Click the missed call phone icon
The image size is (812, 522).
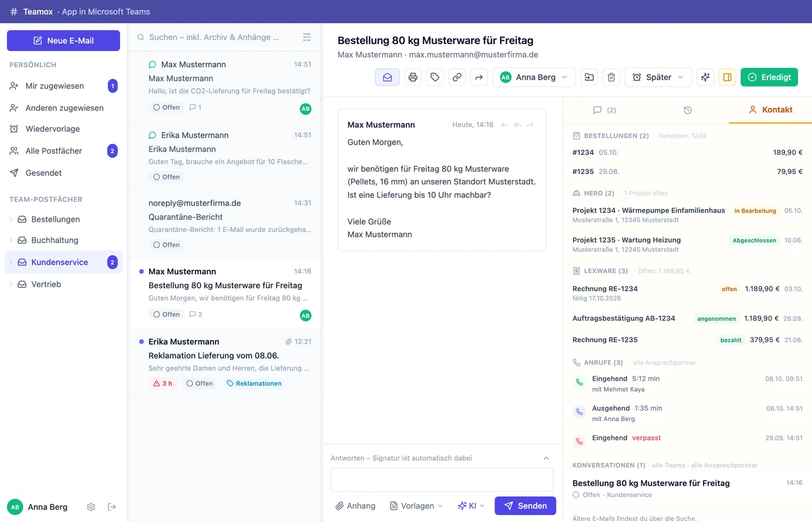click(579, 442)
